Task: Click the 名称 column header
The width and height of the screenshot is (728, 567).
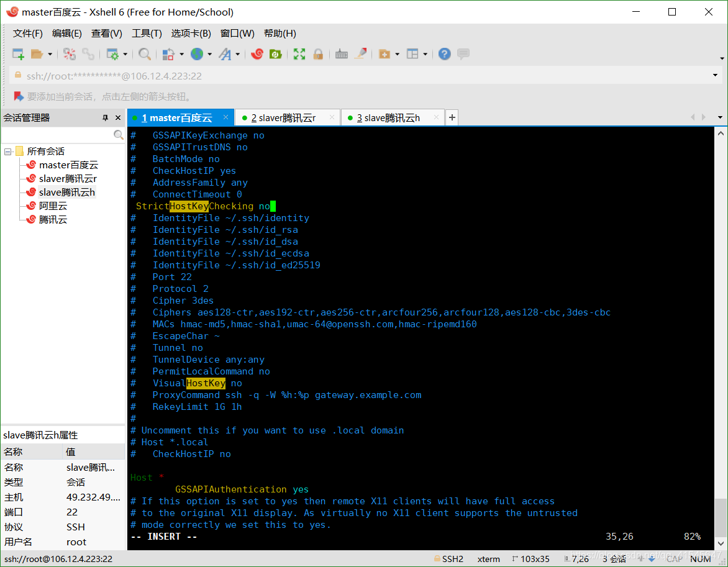Action: tap(32, 452)
